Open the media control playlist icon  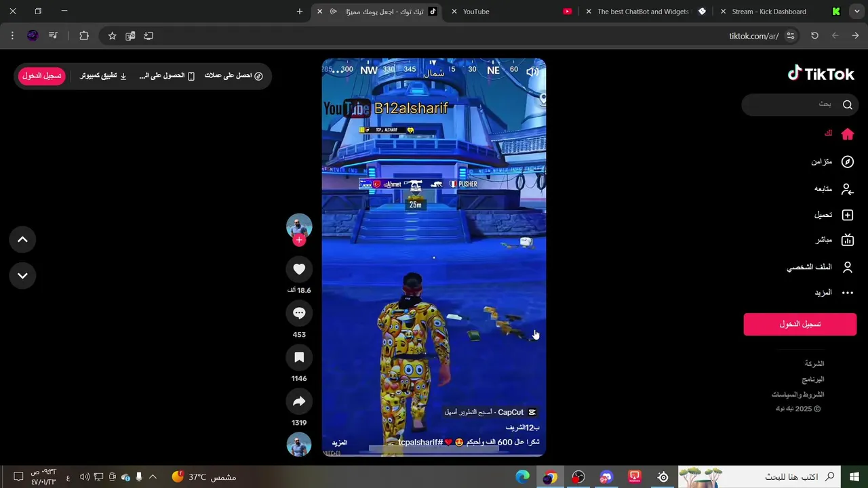[x=54, y=36]
